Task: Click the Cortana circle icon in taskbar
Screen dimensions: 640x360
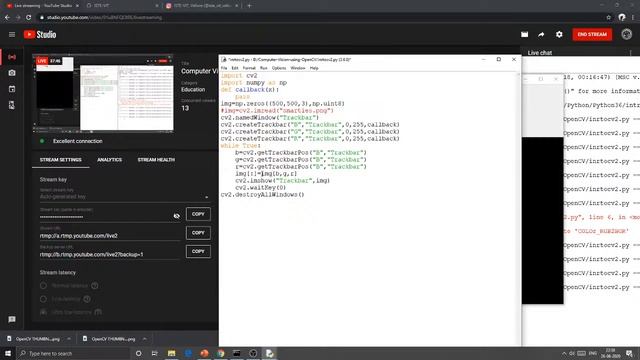Action: click(x=138, y=353)
